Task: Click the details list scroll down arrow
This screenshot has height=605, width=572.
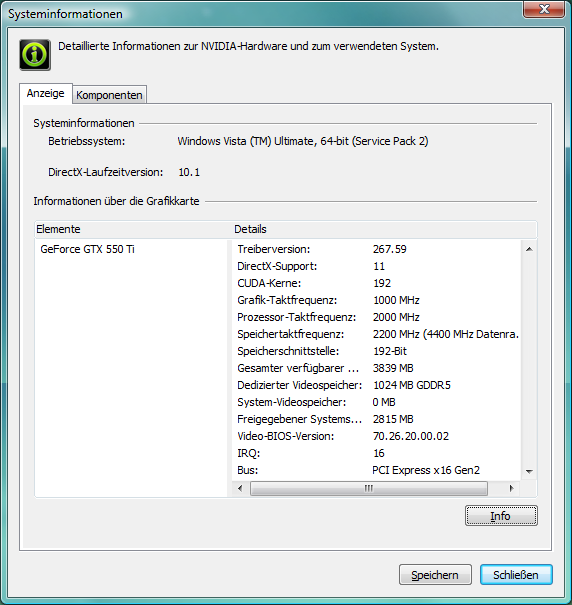Action: [529, 471]
